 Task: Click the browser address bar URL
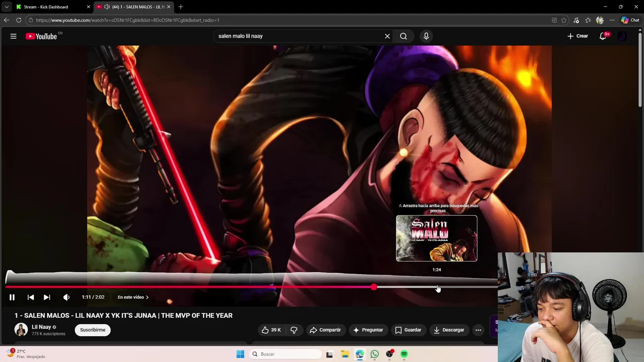[128, 20]
